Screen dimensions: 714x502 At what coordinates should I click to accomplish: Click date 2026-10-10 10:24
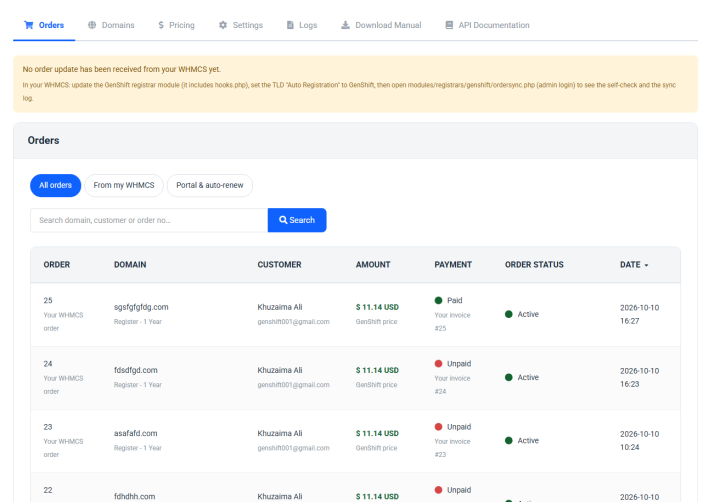tap(639, 441)
